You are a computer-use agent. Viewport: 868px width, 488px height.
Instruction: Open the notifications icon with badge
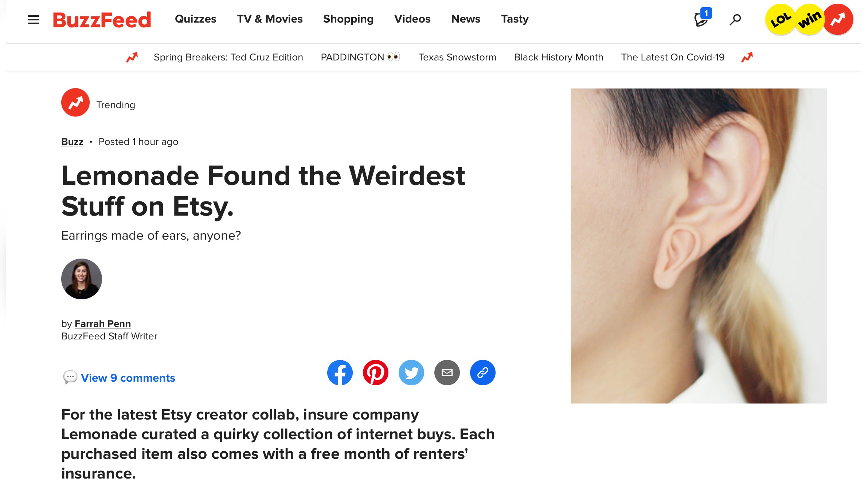click(702, 19)
